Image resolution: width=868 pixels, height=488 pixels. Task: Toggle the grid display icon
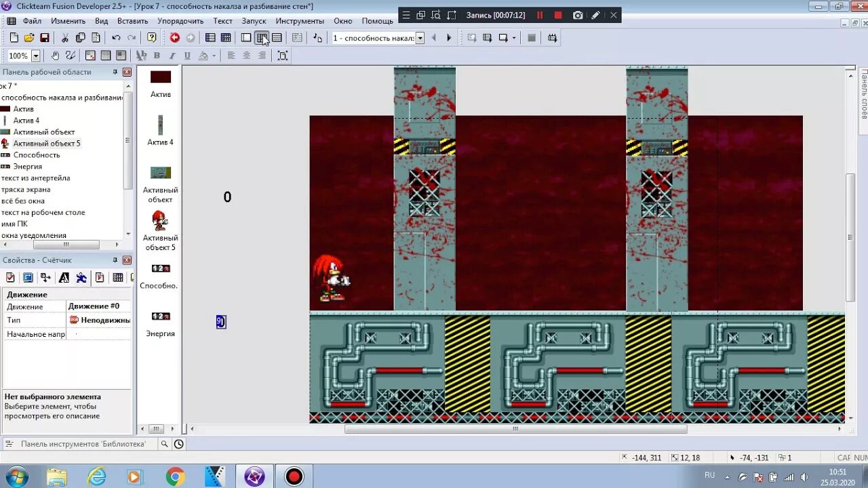point(106,56)
